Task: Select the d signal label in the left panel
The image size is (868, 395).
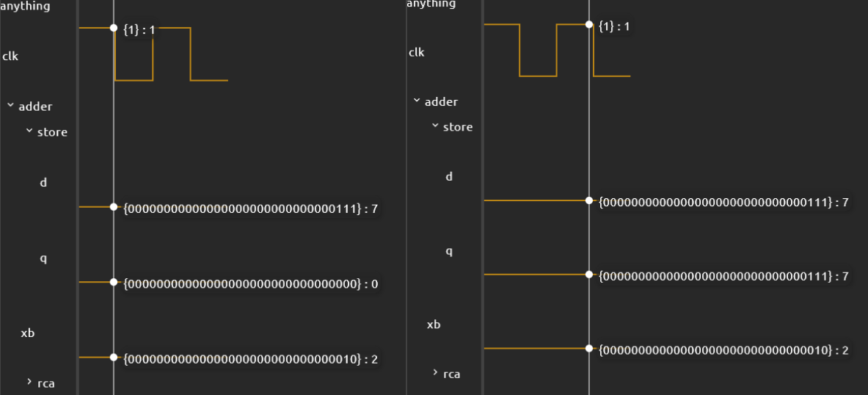Action: click(43, 182)
